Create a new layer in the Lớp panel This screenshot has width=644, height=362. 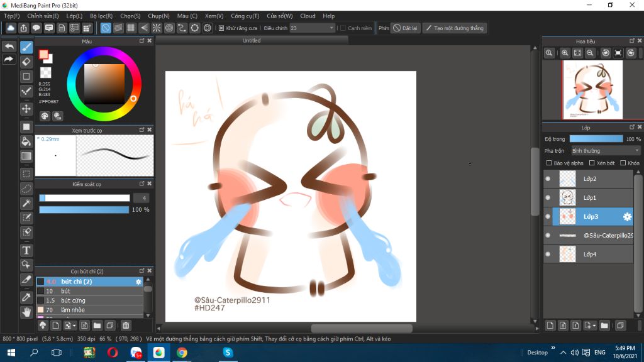point(550,326)
